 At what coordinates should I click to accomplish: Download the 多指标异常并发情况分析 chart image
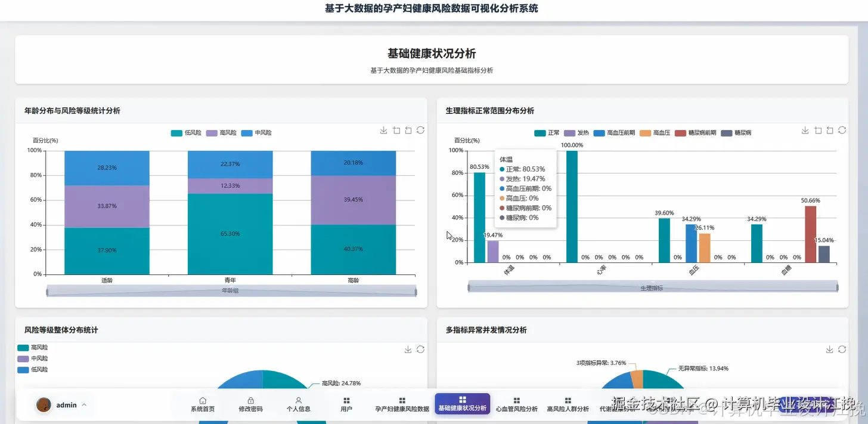[x=830, y=349]
